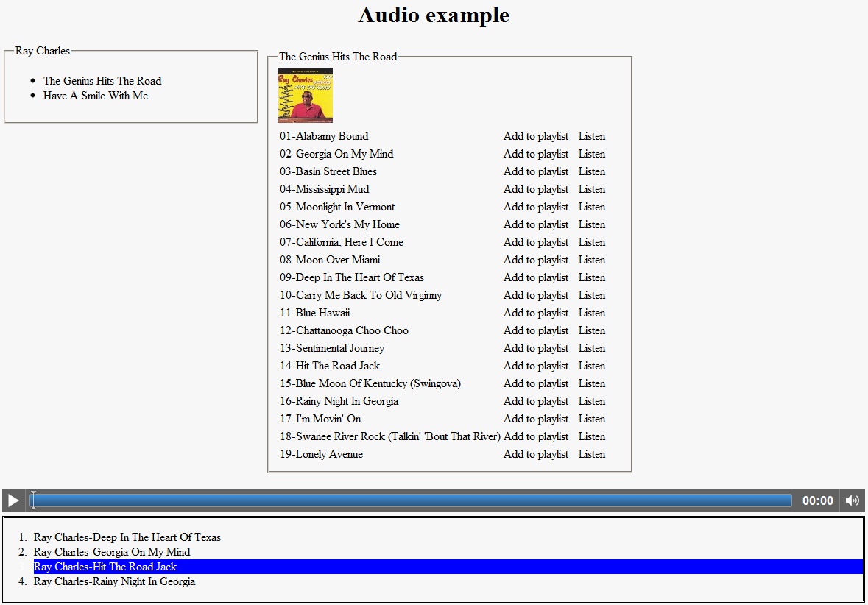The width and height of the screenshot is (868, 605).
Task: Listen to 11-Blue Hawaii
Action: [x=592, y=314]
